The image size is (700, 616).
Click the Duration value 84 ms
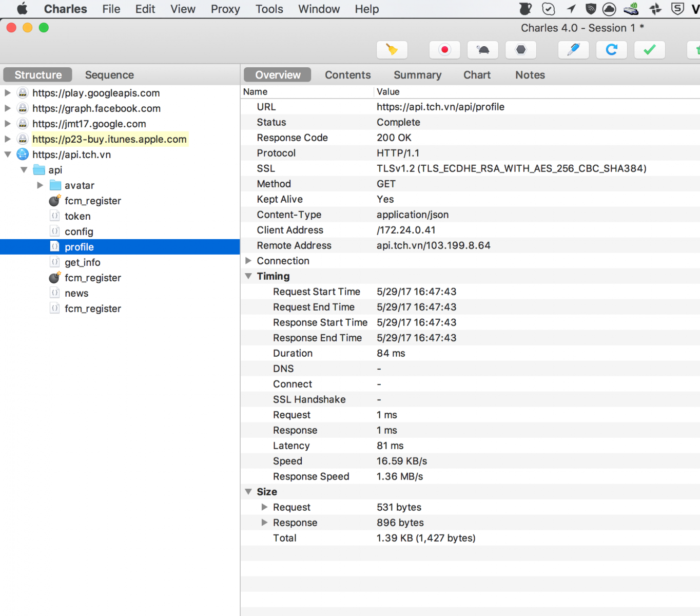(x=391, y=353)
